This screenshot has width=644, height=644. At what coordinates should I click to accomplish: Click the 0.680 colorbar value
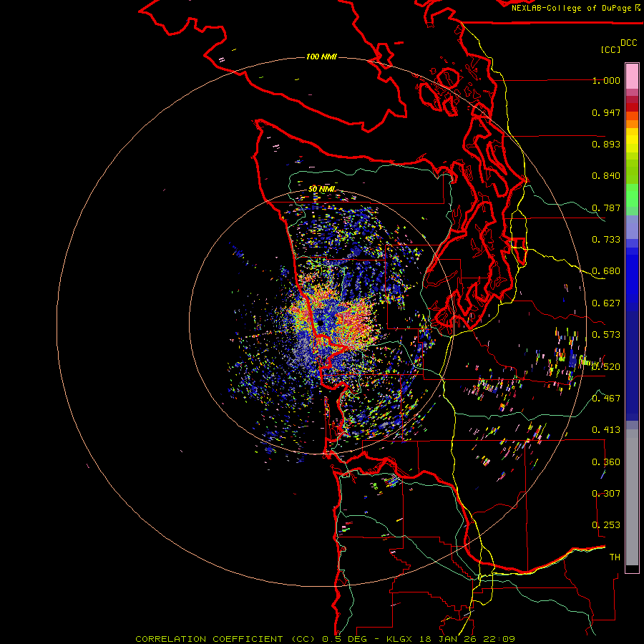click(606, 271)
